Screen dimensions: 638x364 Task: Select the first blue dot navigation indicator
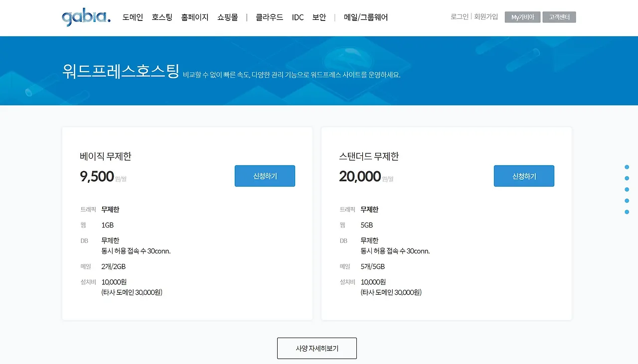[627, 167]
